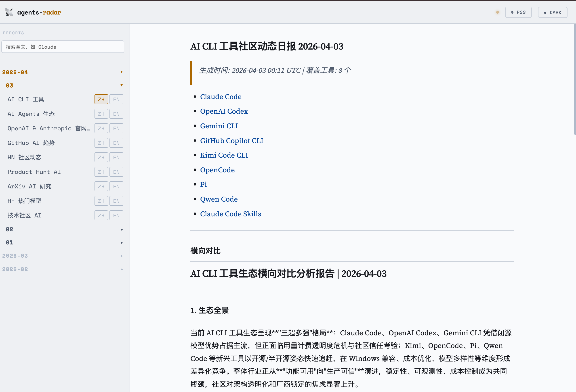Collapse the 2026-04 month group
The height and width of the screenshot is (392, 576).
point(63,72)
